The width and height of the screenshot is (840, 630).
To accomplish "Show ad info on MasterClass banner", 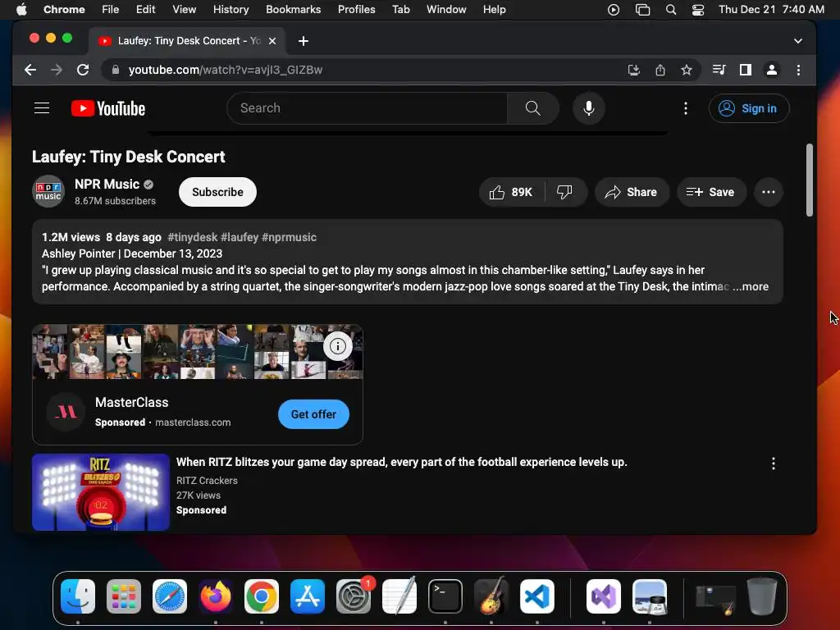I will 337,346.
